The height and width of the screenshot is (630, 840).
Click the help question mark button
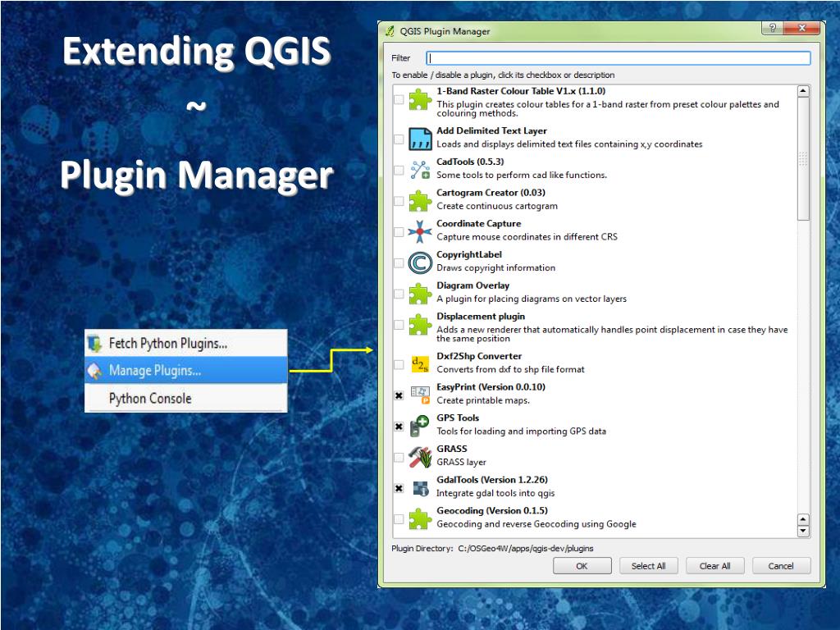(772, 29)
